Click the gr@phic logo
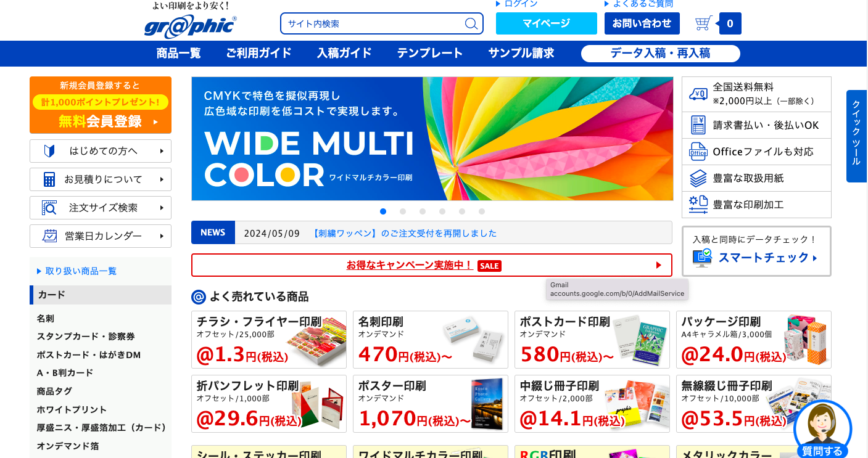 coord(190,27)
